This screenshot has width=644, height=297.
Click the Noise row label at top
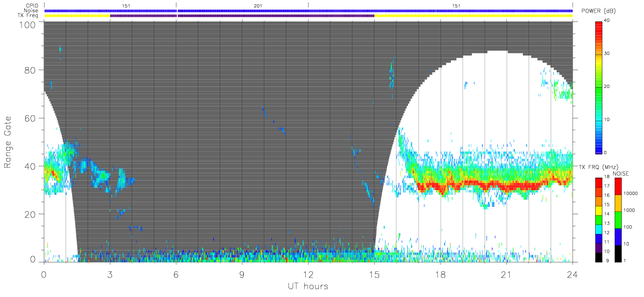[31, 10]
